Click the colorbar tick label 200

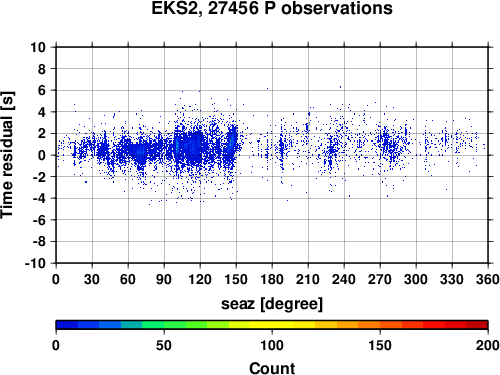coord(488,345)
